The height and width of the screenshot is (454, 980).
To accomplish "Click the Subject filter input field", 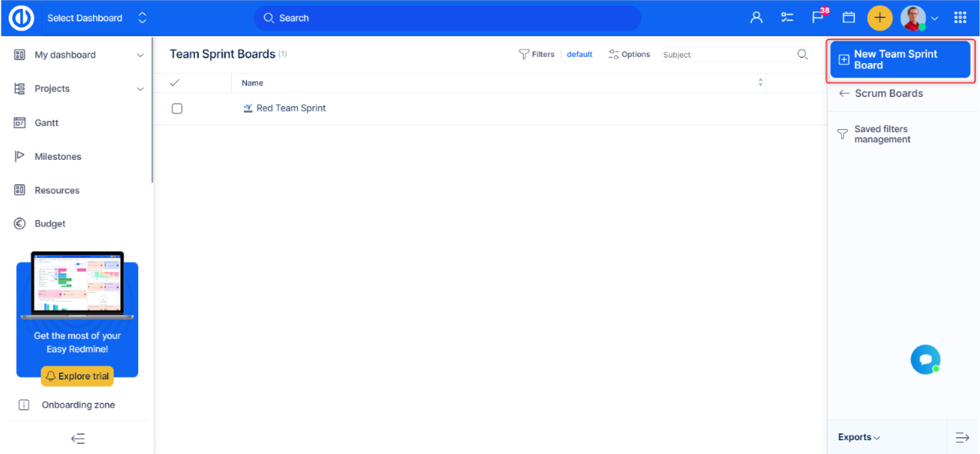I will [x=728, y=55].
